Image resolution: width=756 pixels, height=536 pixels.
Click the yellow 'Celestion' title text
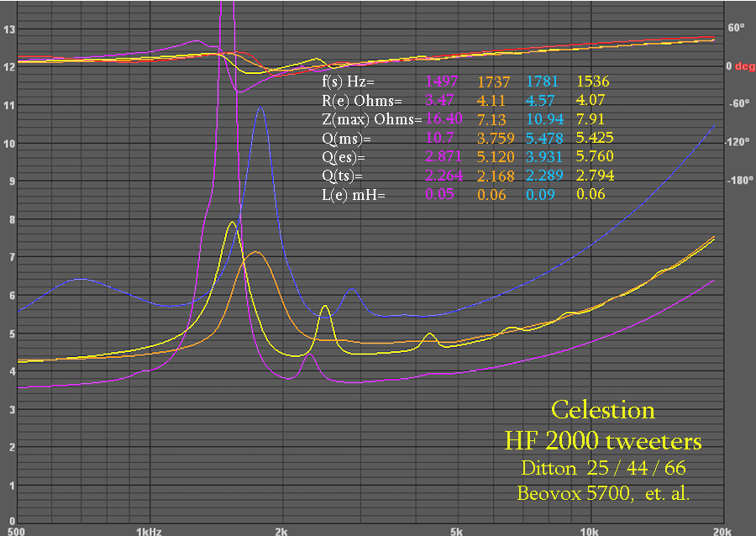pyautogui.click(x=602, y=410)
